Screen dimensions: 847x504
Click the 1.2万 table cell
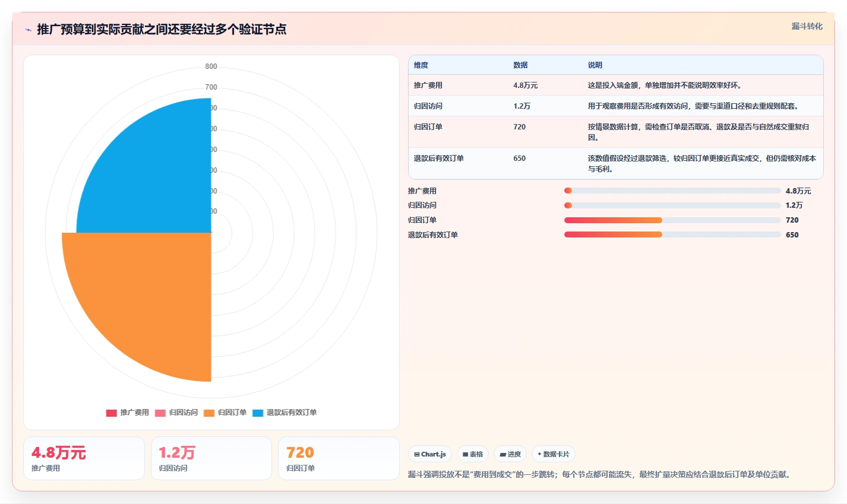coord(522,106)
